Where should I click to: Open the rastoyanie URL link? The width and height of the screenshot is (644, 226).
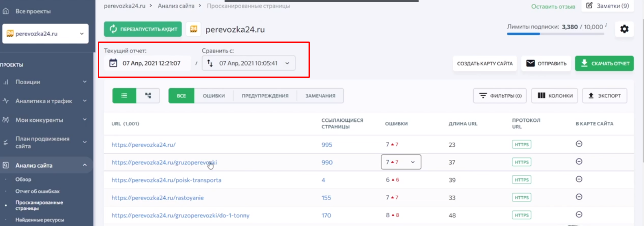coord(157,197)
